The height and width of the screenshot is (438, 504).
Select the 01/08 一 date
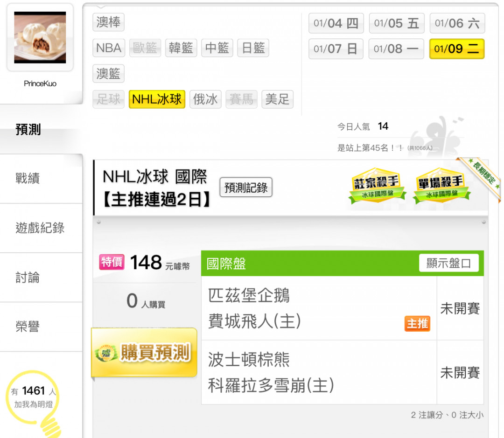pos(396,49)
